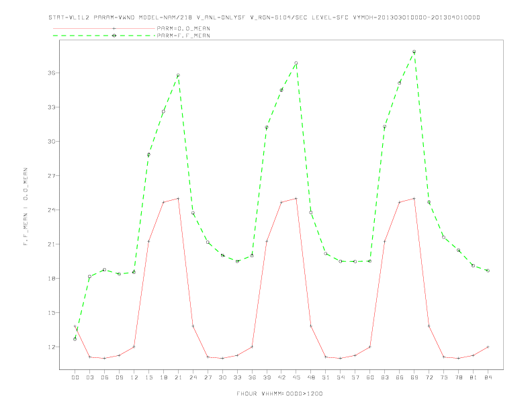Screen dimensions: 532x411
Task: Click the x-axis tick label 36
Action: [x=252, y=377]
